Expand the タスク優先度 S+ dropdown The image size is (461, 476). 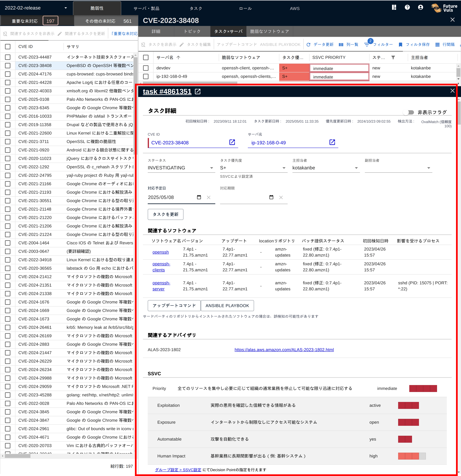click(253, 168)
